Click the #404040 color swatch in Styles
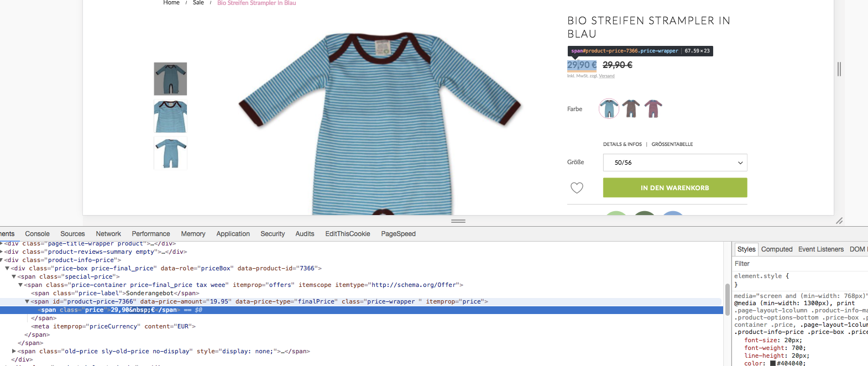868x366 pixels. click(773, 363)
